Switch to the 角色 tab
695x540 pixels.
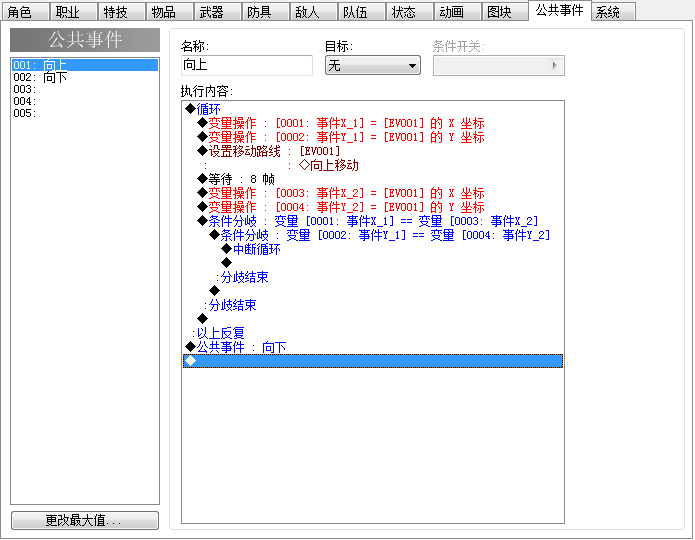tap(25, 12)
